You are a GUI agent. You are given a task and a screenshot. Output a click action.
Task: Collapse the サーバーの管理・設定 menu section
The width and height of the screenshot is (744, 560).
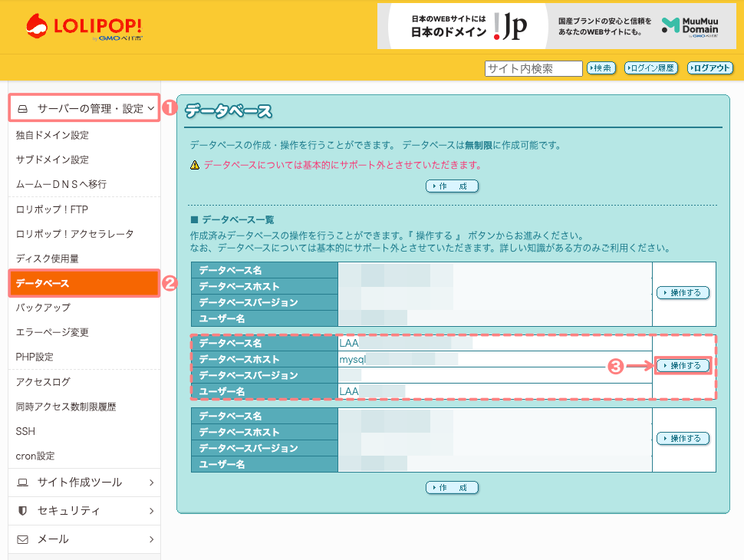coord(151,109)
